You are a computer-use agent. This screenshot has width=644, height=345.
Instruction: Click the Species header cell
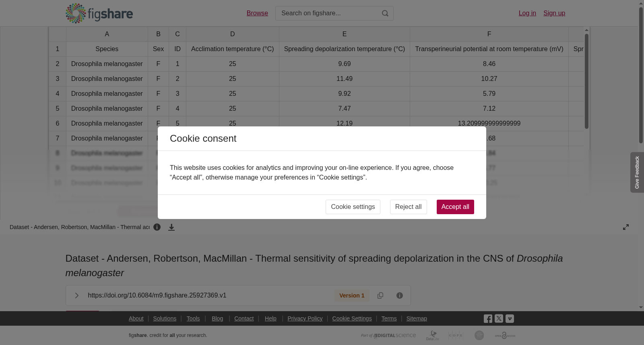107,49
